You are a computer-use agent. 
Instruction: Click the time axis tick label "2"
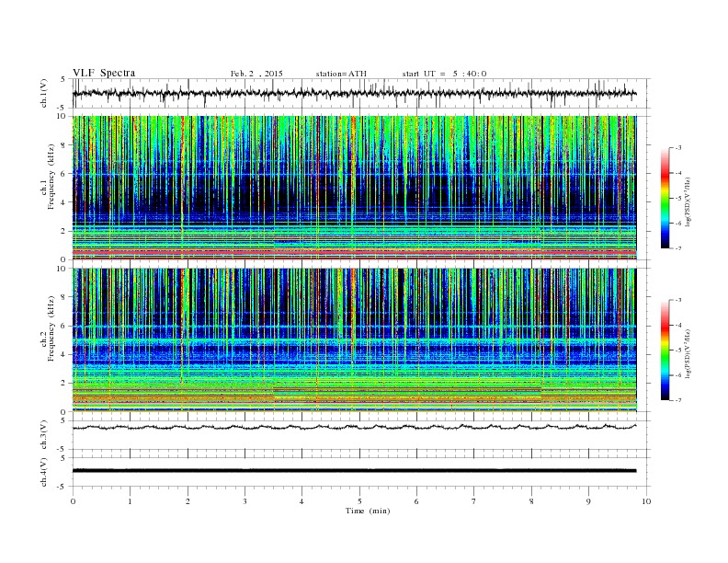tap(188, 501)
